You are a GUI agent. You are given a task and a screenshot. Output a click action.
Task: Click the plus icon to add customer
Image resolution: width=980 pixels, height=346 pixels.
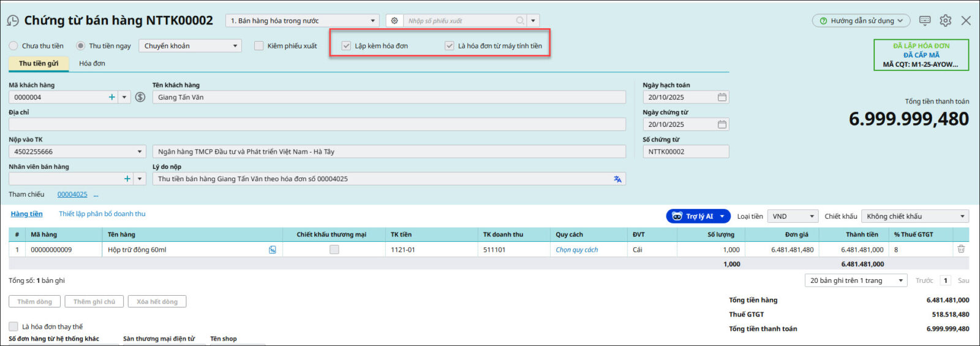point(111,97)
